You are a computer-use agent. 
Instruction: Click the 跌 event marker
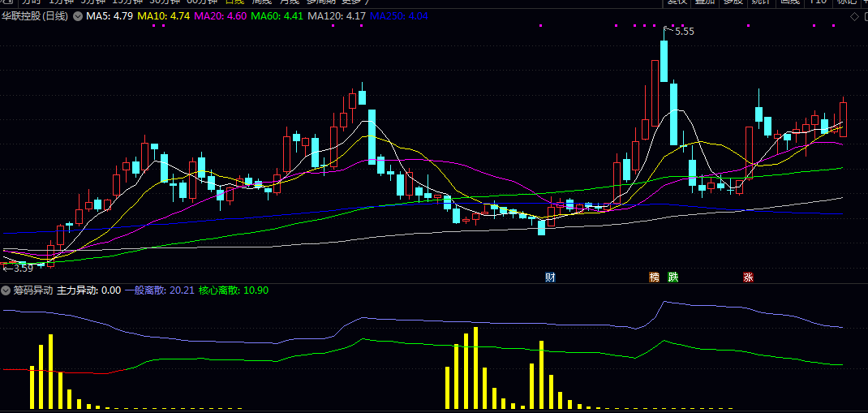click(x=673, y=277)
